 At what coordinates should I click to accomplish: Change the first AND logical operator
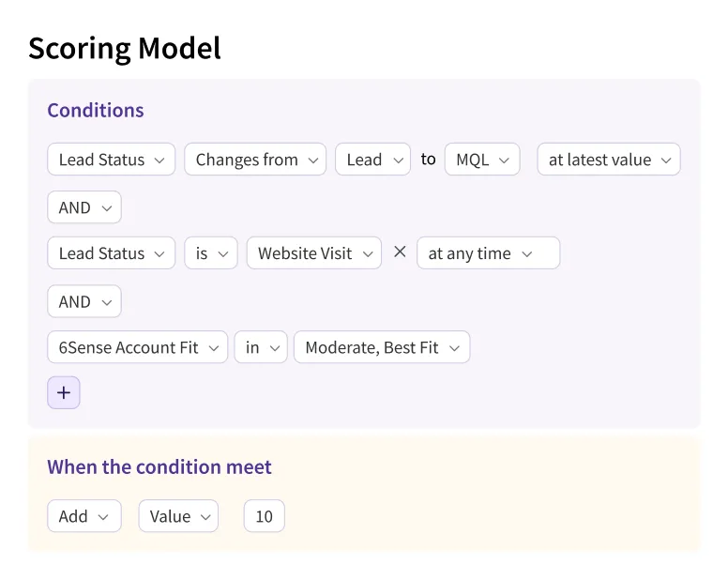tap(84, 207)
